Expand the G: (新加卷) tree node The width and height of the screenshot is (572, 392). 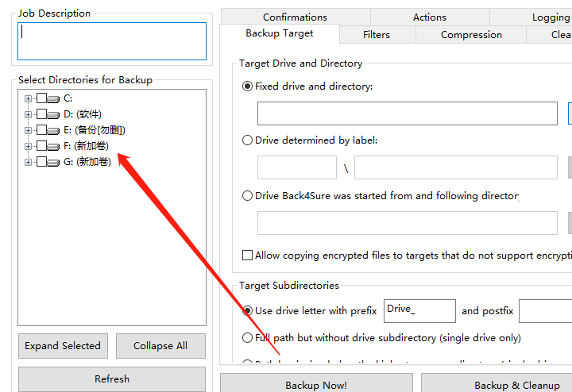pyautogui.click(x=29, y=163)
